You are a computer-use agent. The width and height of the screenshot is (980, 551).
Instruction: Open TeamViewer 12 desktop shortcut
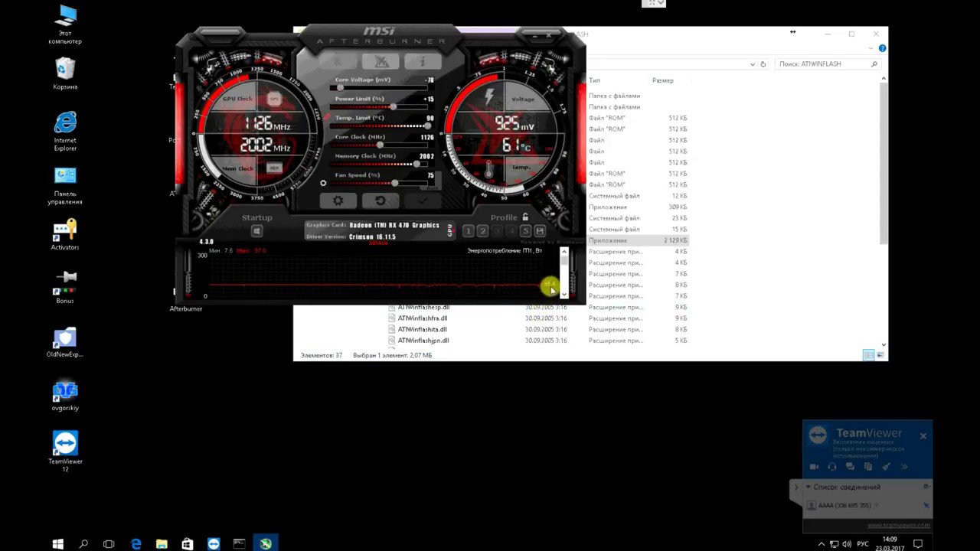pos(65,452)
